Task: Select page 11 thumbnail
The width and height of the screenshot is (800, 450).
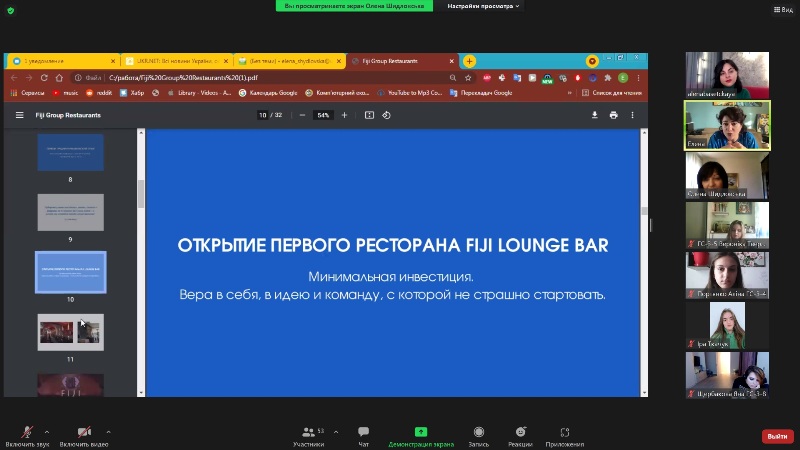Action: click(70, 332)
